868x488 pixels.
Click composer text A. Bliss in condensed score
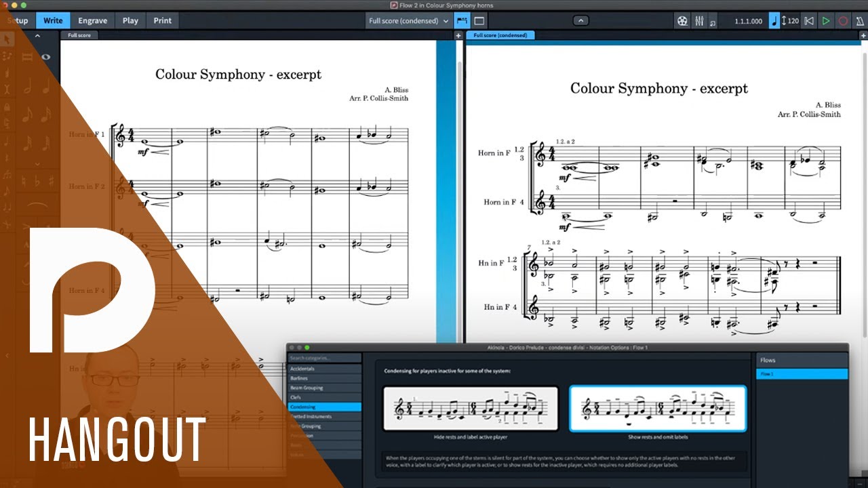tap(828, 105)
